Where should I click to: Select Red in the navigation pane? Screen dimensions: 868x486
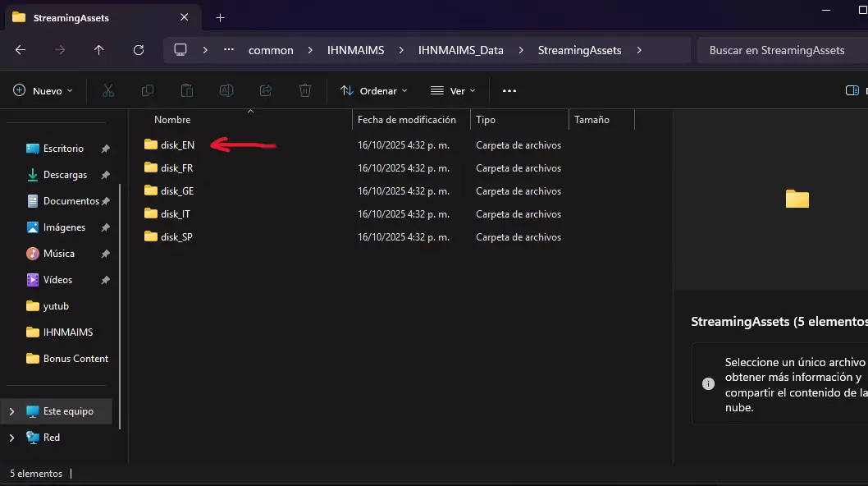click(x=52, y=438)
